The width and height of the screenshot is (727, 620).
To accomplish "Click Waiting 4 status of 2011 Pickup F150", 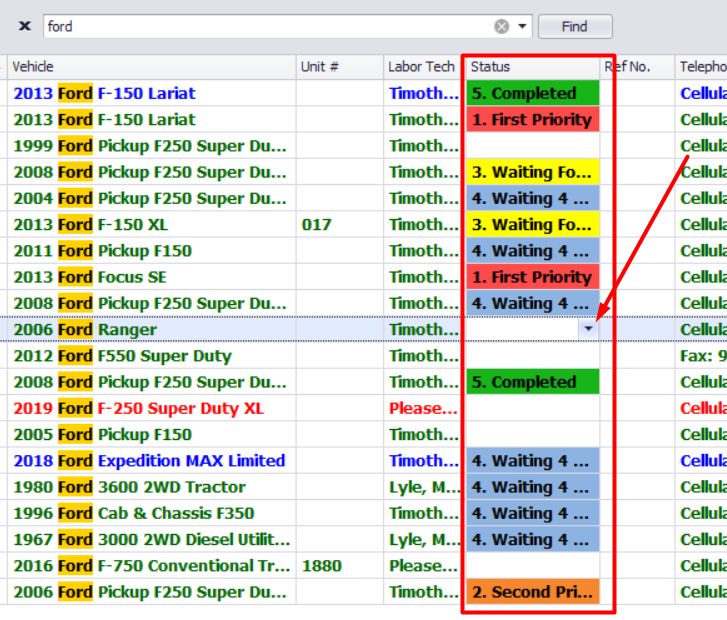I will 533,251.
